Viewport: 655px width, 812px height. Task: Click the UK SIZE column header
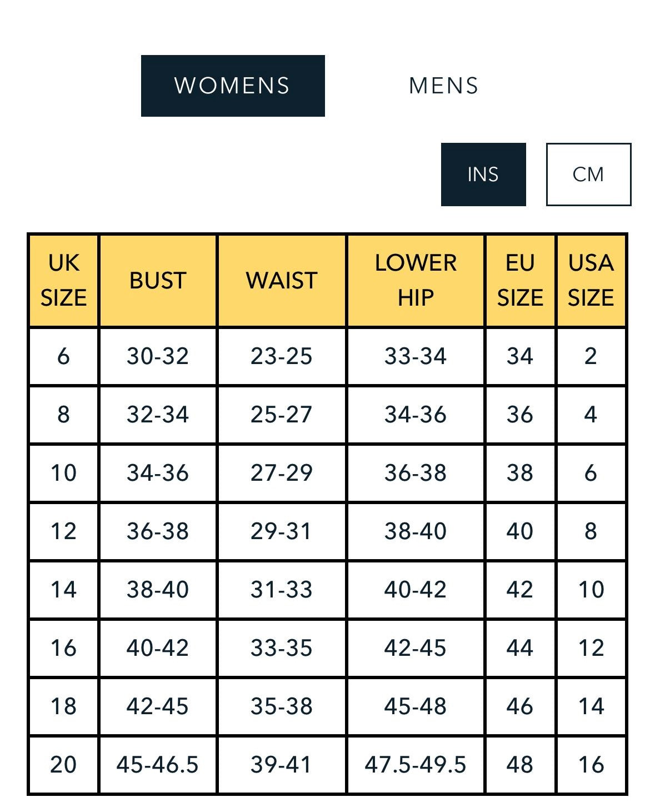(63, 280)
